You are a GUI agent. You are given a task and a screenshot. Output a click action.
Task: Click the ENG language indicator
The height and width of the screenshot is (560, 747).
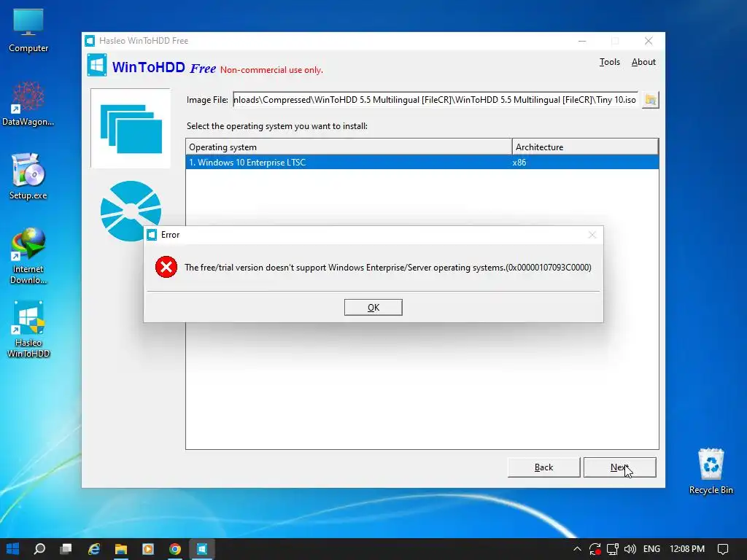coord(651,549)
